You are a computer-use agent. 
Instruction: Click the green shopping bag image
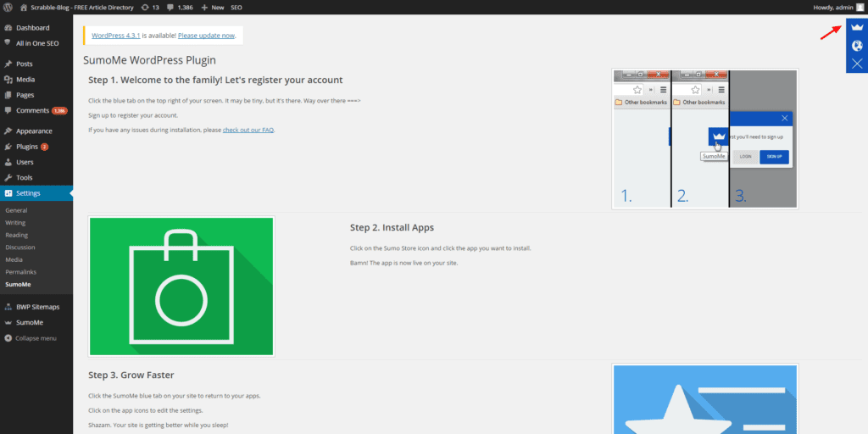[181, 287]
